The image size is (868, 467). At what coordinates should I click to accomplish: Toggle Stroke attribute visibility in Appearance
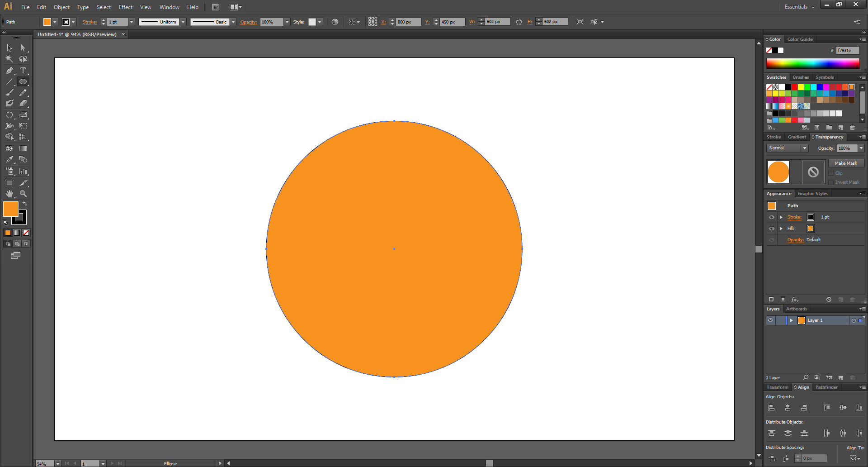pos(772,217)
